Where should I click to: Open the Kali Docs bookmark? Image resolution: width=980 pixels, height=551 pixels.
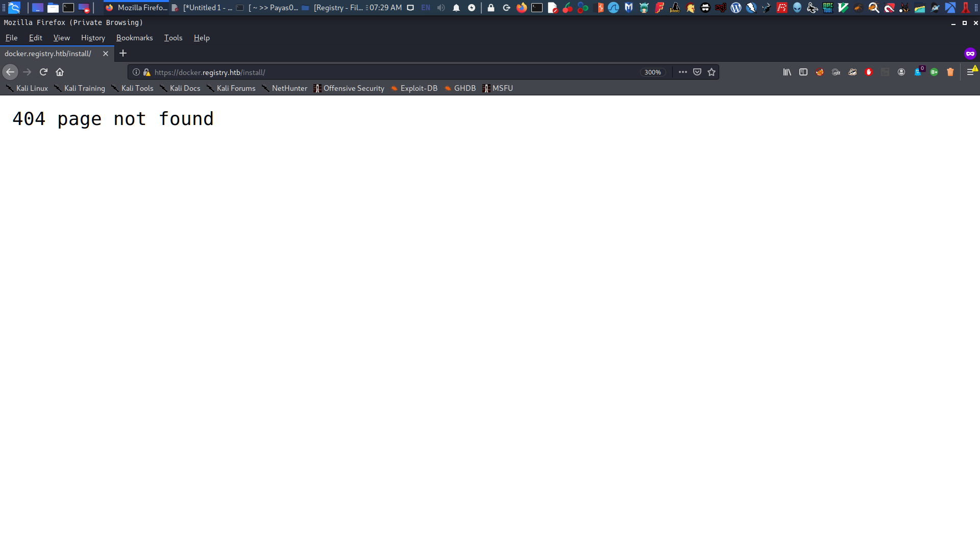pyautogui.click(x=180, y=88)
